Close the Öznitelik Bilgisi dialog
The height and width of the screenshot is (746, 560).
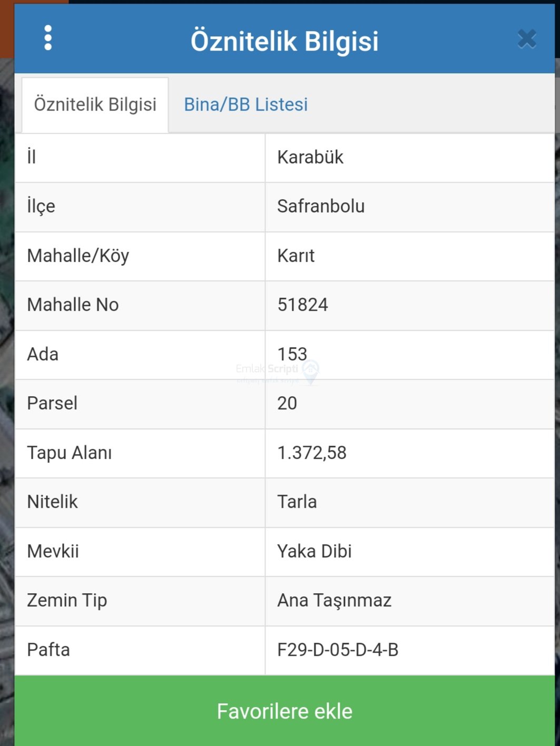[526, 39]
